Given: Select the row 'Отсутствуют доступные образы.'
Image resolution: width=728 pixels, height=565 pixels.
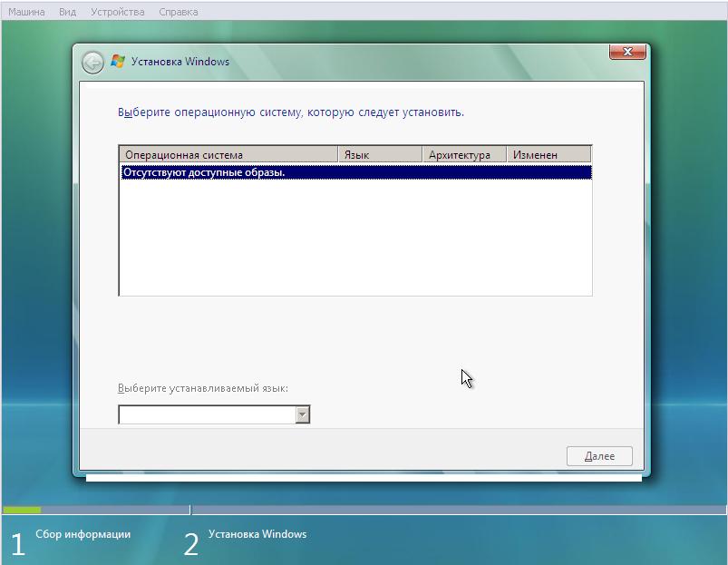Looking at the screenshot, I should click(356, 172).
